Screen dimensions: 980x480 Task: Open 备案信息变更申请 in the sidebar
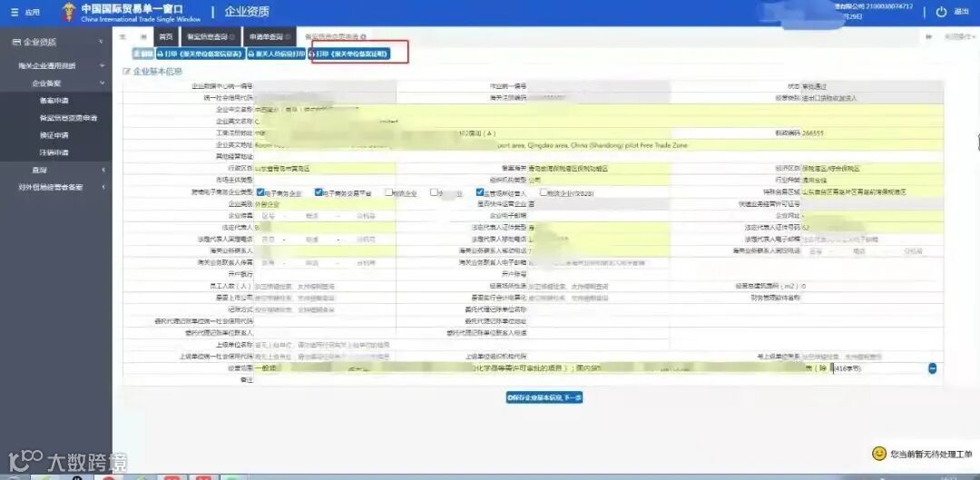coord(68,117)
